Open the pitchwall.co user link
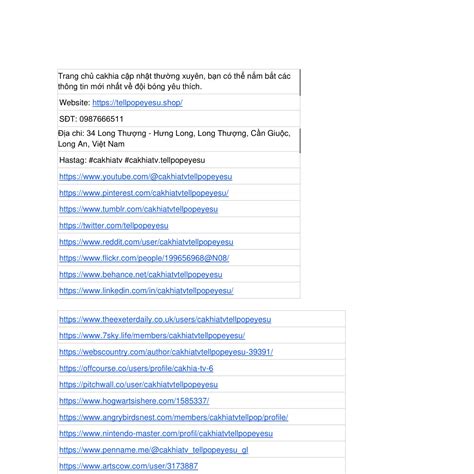This screenshot has width=474, height=474. 139,385
